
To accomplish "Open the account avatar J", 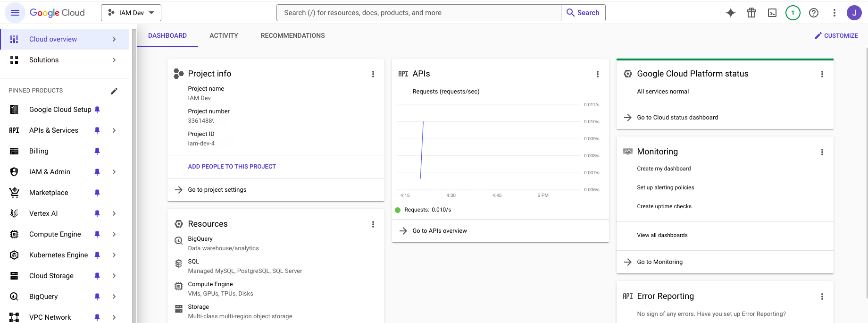I will coord(854,13).
